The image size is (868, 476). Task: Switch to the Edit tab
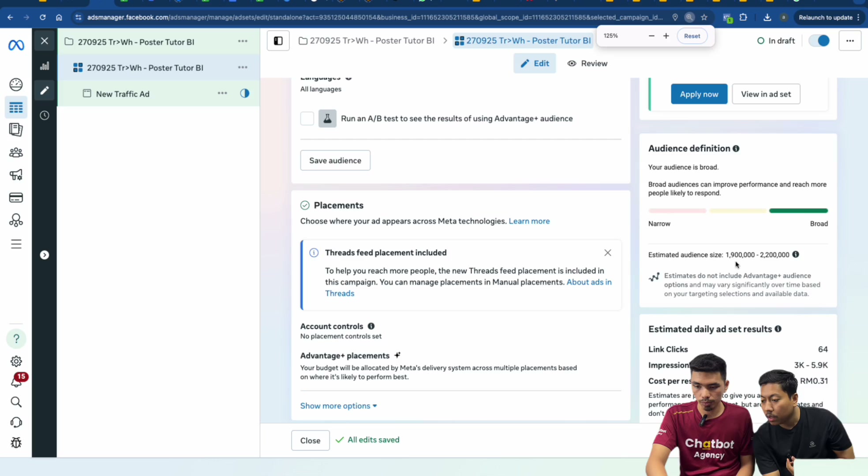pos(535,63)
